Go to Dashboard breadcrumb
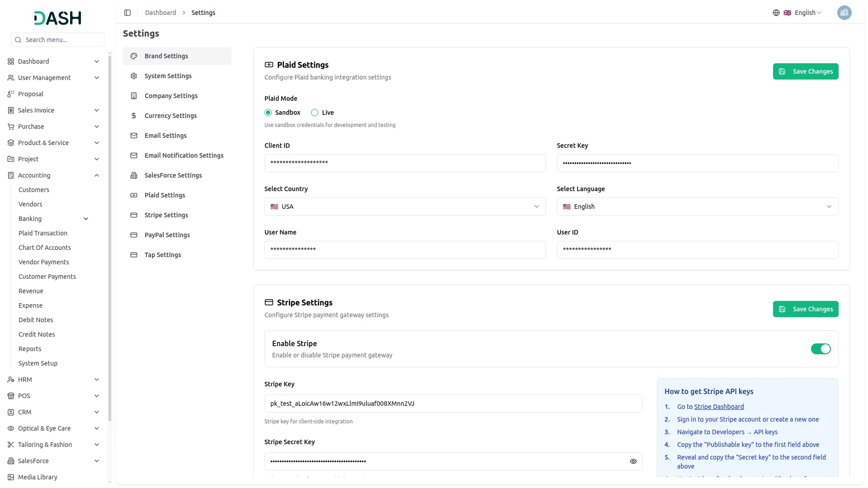The height and width of the screenshot is (488, 868). coord(160,13)
